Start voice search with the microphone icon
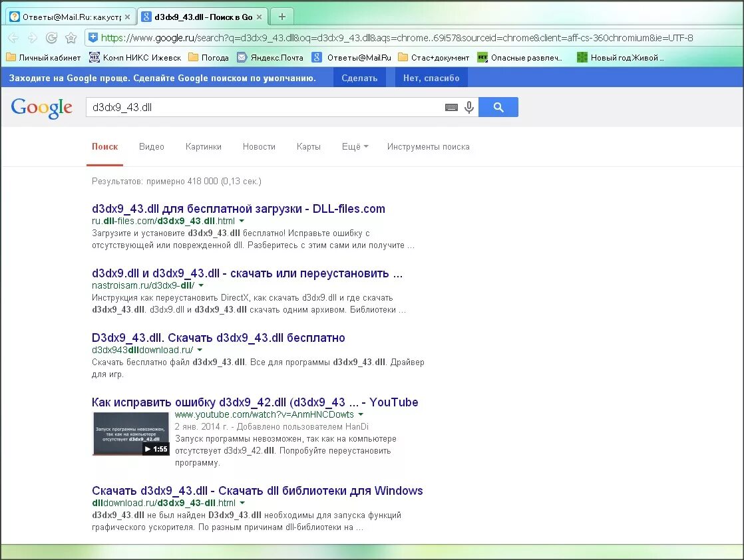The image size is (744, 560). [469, 107]
